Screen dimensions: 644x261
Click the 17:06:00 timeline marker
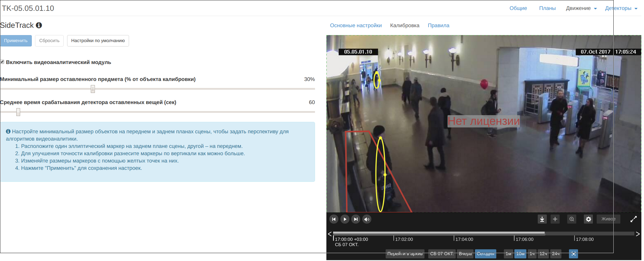[x=524, y=239]
